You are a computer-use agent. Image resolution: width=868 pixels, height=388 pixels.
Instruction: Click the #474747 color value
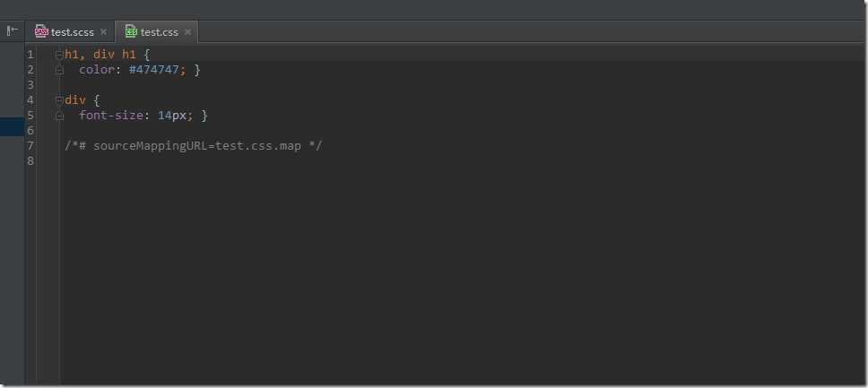point(154,70)
